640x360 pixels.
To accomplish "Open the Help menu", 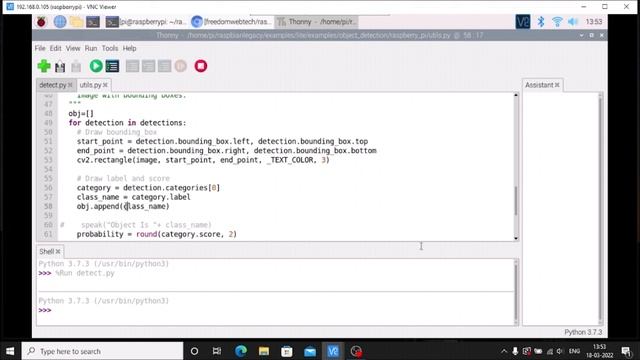I will [129, 48].
